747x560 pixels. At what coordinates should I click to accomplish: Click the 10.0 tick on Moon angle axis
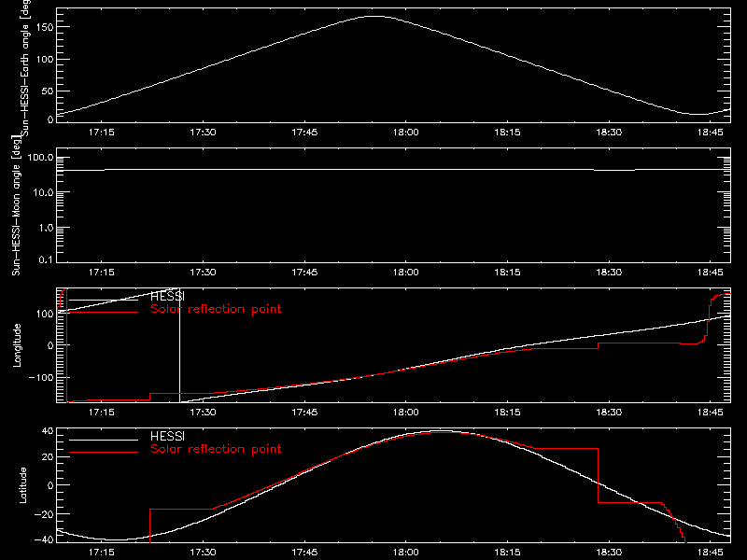43,193
